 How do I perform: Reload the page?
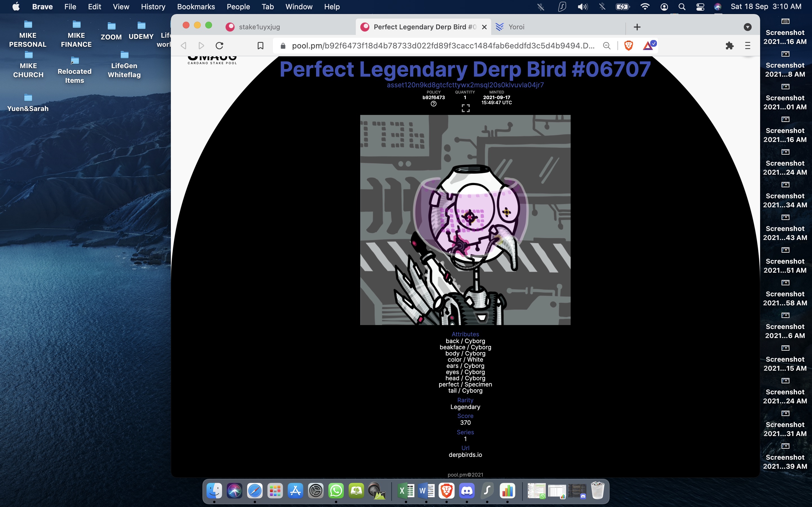pos(219,46)
